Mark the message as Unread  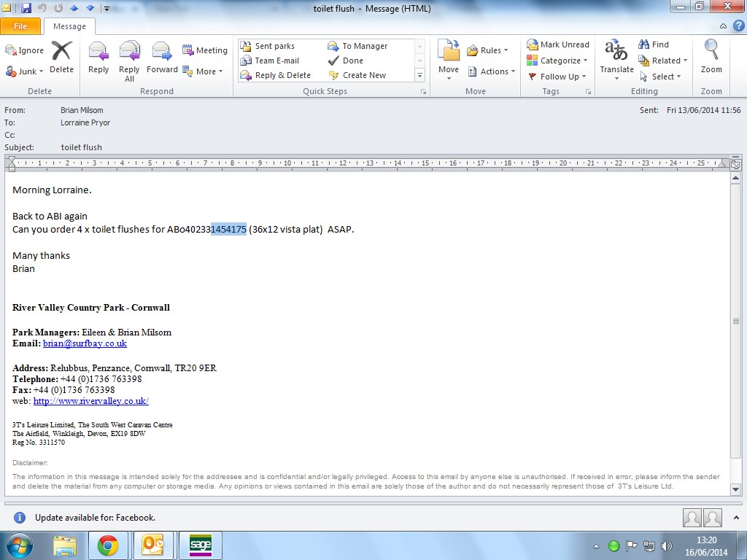558,44
